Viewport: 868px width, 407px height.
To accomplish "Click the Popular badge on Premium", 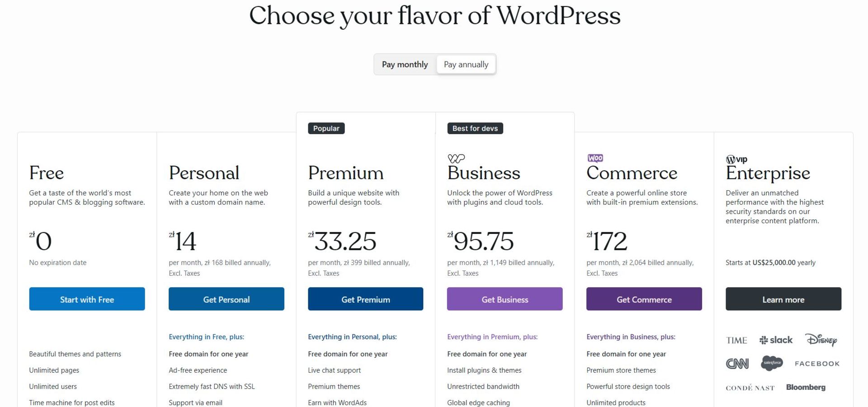I will (x=326, y=128).
